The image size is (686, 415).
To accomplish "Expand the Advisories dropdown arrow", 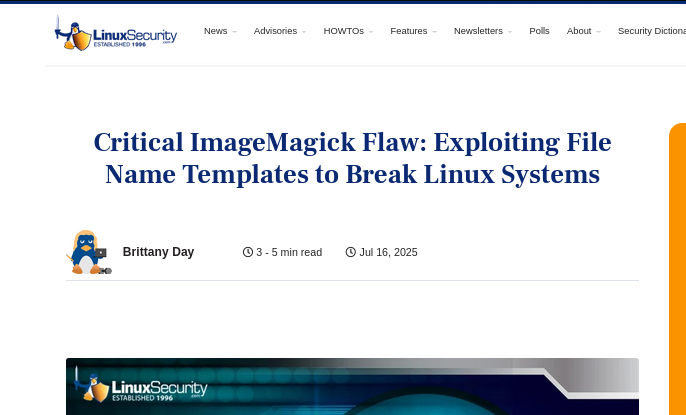I will click(304, 32).
